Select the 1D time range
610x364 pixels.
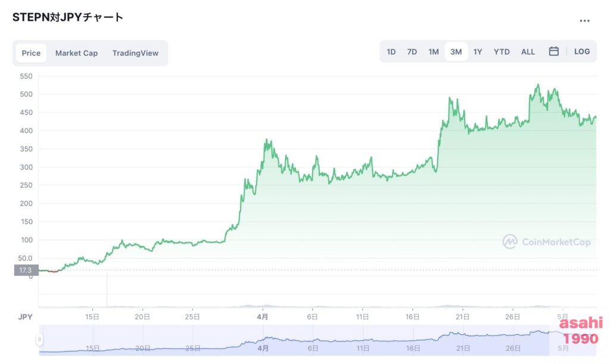click(x=391, y=52)
